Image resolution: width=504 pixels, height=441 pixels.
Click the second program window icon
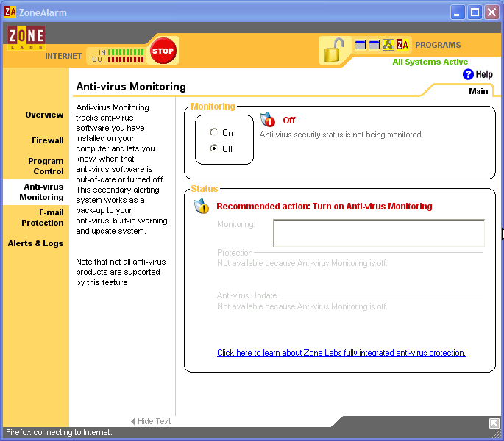coord(375,45)
